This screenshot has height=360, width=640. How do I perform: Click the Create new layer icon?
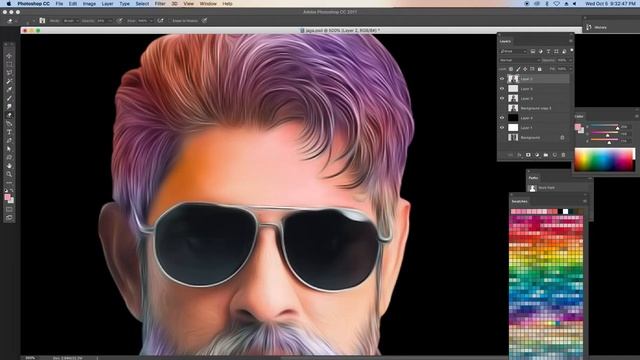coord(555,155)
